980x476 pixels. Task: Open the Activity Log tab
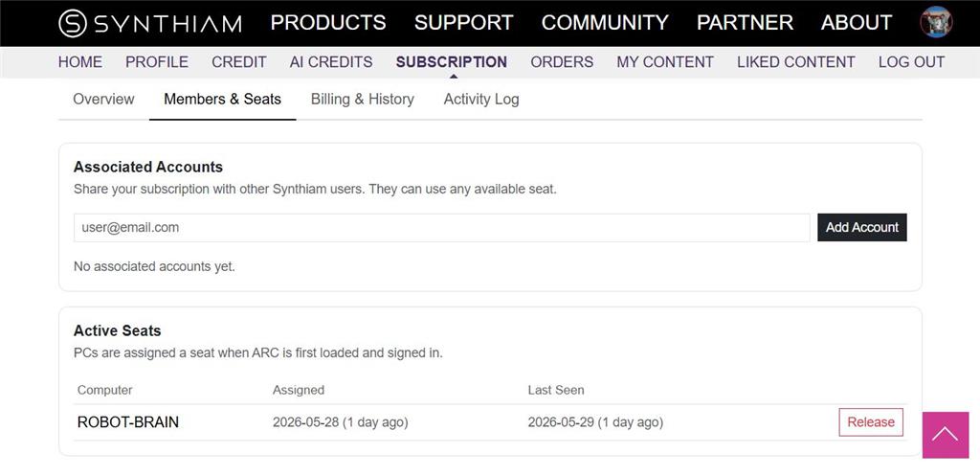(481, 99)
